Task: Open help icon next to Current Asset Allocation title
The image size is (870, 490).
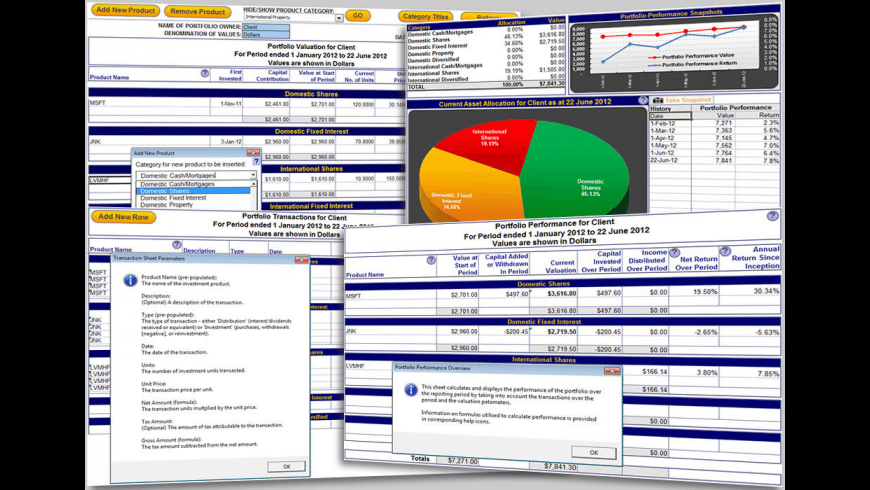Action: 643,100
